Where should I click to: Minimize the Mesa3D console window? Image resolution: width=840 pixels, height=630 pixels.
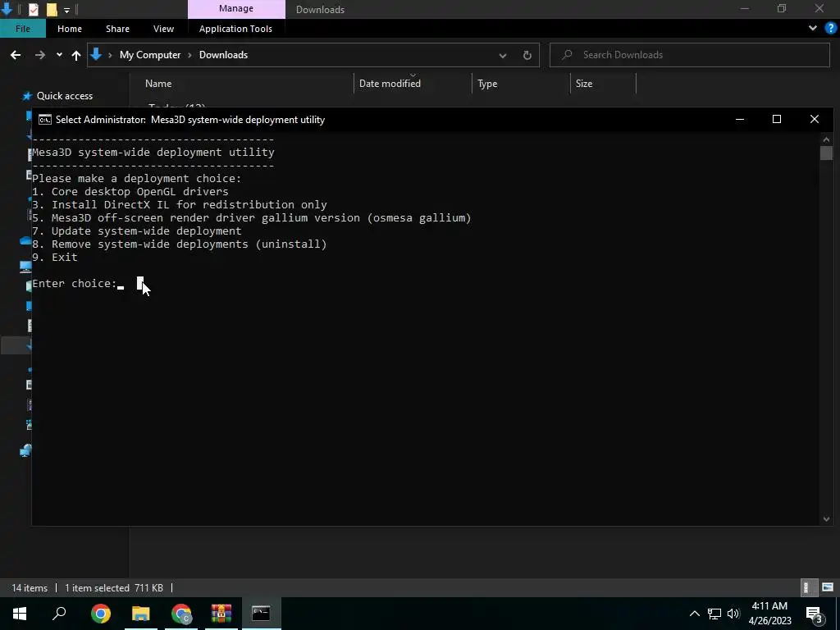(740, 119)
